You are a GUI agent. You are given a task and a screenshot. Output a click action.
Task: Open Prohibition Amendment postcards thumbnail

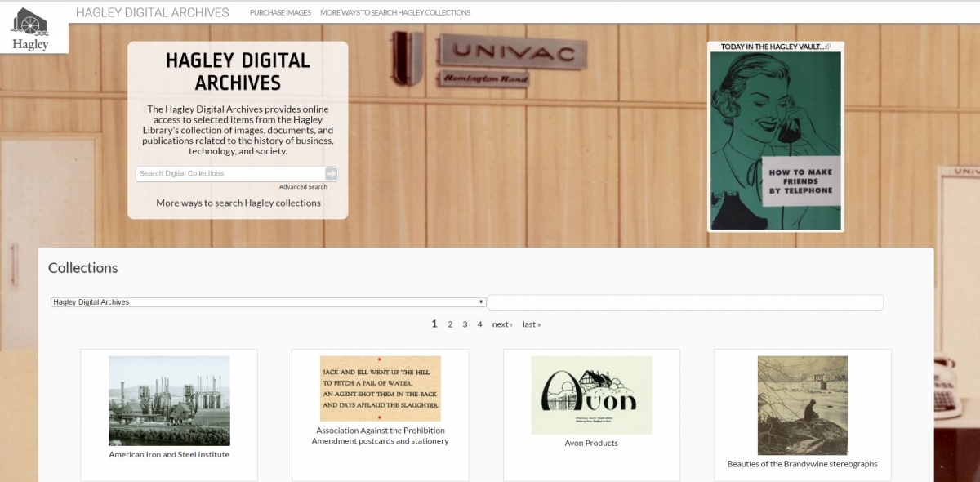tap(381, 388)
